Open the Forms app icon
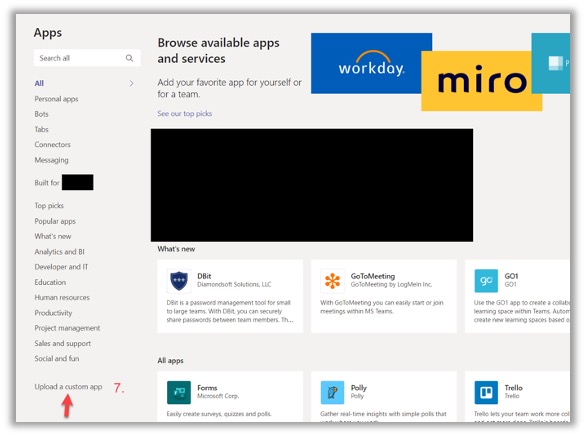This screenshot has height=436, width=586. [x=179, y=392]
